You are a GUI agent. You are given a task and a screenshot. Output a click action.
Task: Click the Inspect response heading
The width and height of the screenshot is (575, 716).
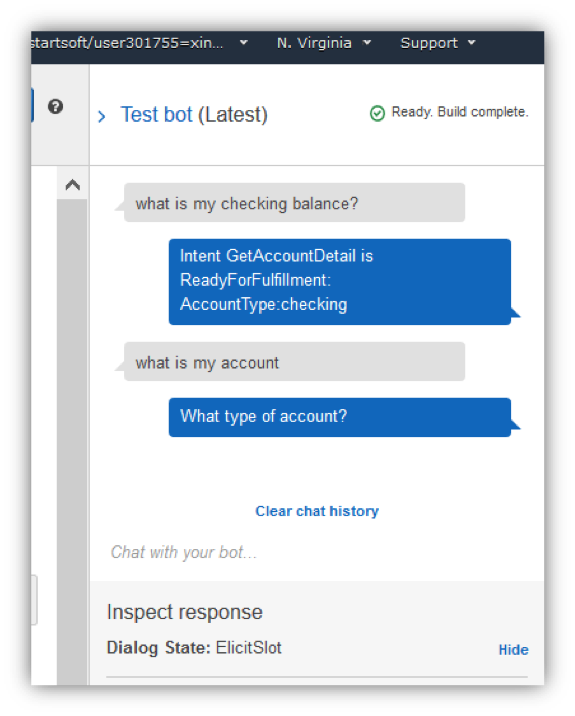[185, 612]
